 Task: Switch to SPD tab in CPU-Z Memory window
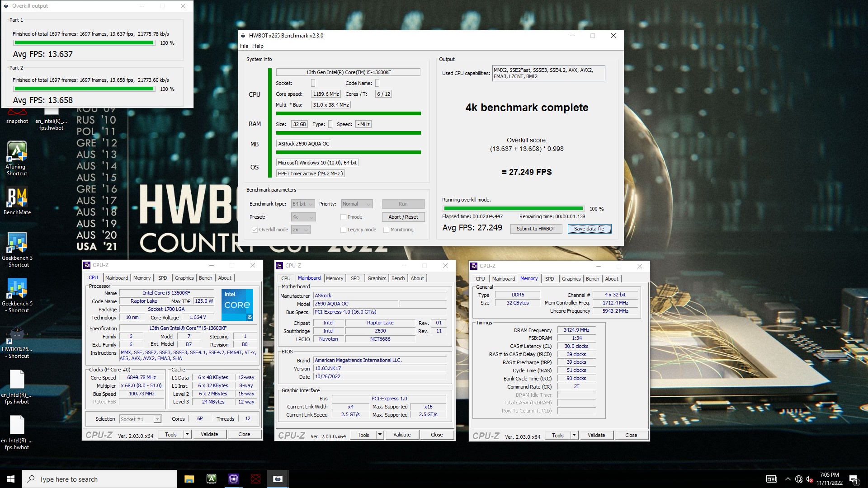click(x=549, y=279)
